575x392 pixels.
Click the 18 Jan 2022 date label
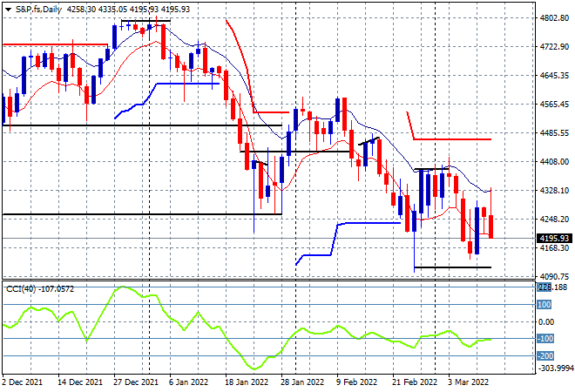(247, 382)
